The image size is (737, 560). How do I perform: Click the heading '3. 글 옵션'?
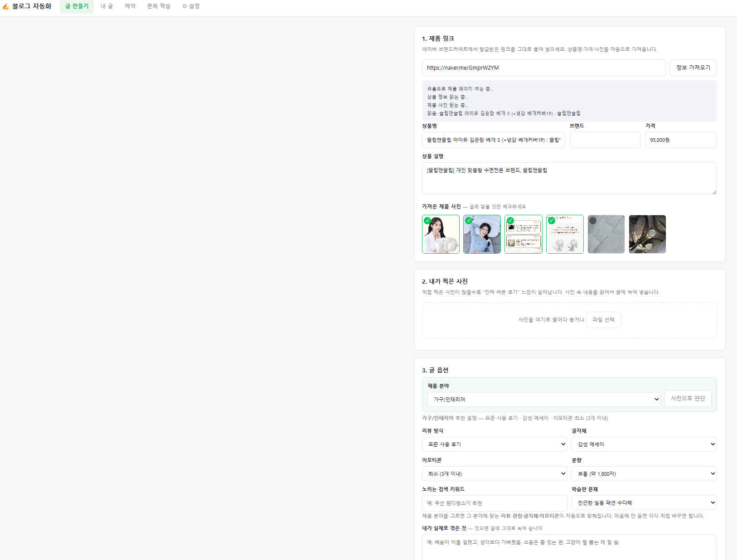(x=435, y=370)
